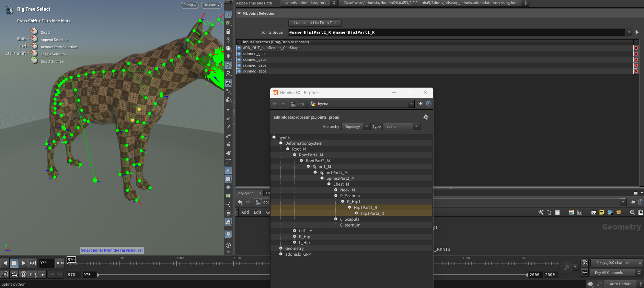The width and height of the screenshot is (644, 288).
Task: Click the blue bypass arrow for ADN_OUT_skinRender_GeoShape
Action: pos(239,48)
